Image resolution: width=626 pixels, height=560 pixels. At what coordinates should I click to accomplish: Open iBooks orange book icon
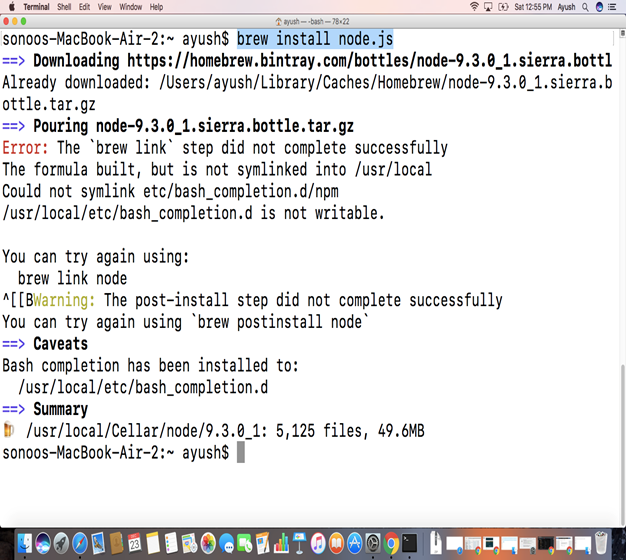pos(336,544)
